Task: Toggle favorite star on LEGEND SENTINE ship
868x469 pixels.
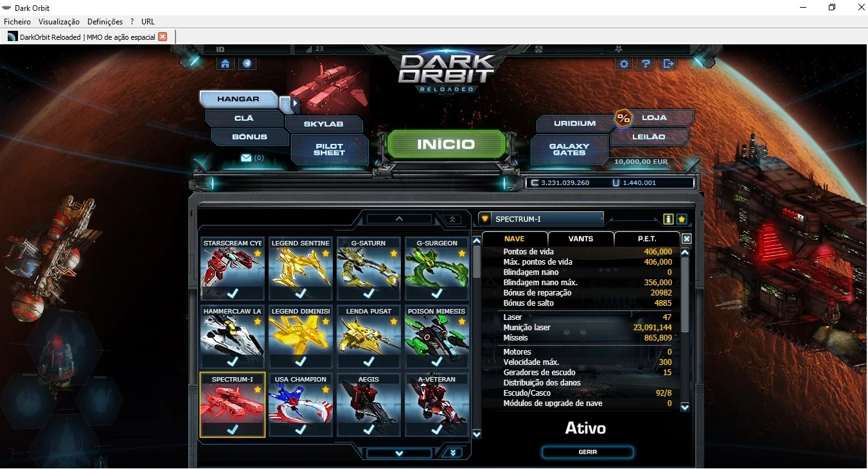Action: click(326, 254)
